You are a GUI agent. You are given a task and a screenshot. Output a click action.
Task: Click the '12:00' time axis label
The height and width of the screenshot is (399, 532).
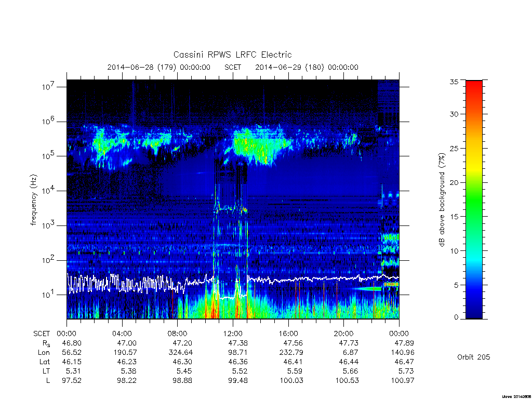[233, 334]
